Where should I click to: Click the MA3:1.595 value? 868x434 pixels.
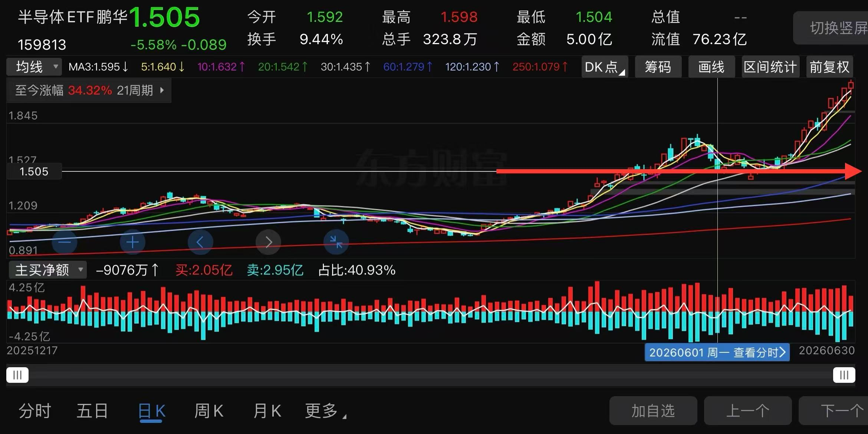coord(98,67)
